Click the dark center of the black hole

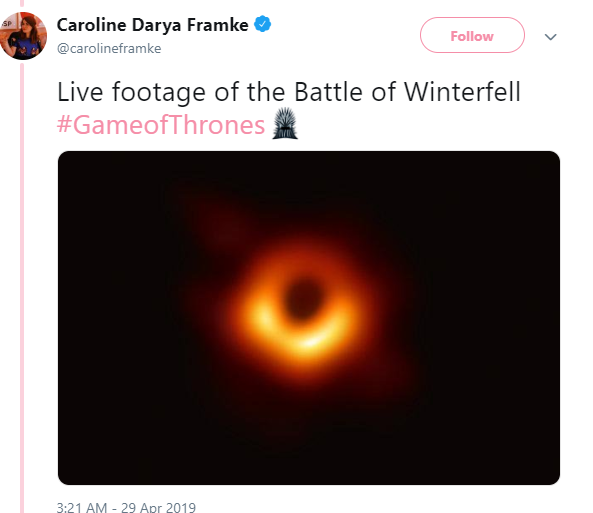point(303,299)
